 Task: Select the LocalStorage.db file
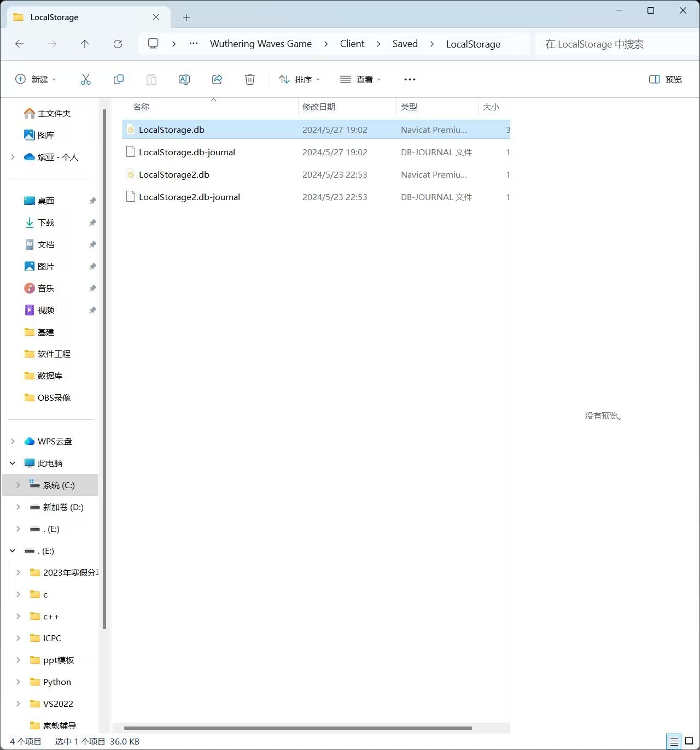coord(316,130)
